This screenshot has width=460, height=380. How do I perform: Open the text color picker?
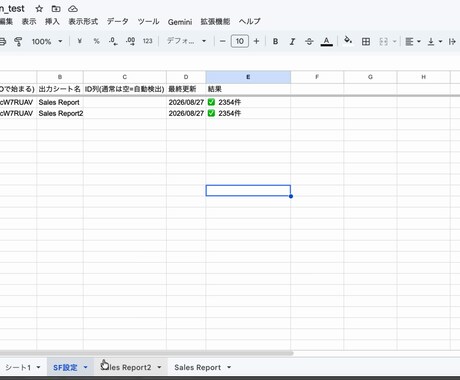pyautogui.click(x=326, y=42)
